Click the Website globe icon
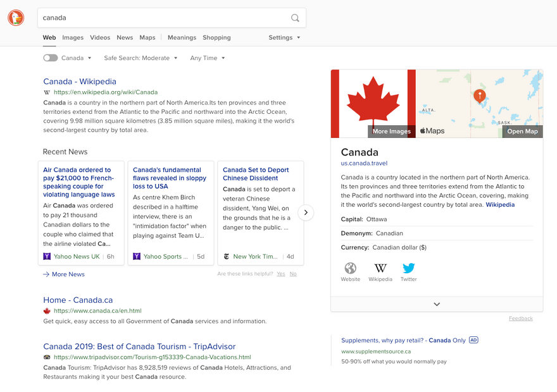 (350, 268)
